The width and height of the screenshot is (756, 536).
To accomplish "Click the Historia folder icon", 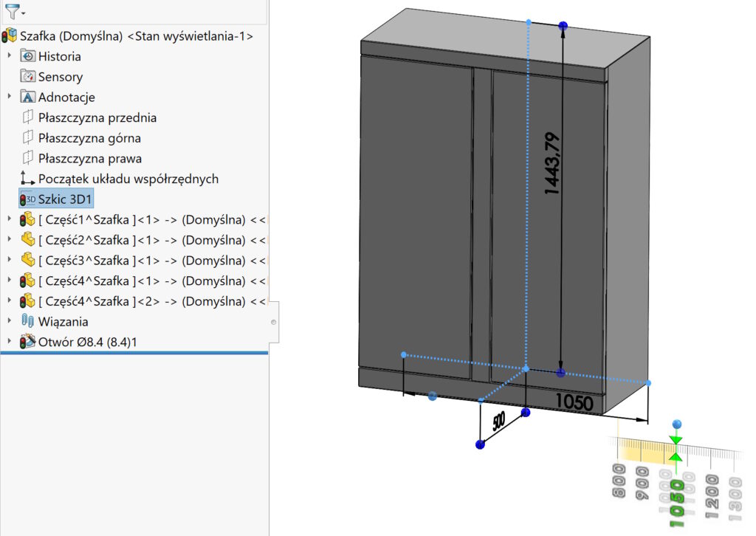I will click(x=28, y=56).
